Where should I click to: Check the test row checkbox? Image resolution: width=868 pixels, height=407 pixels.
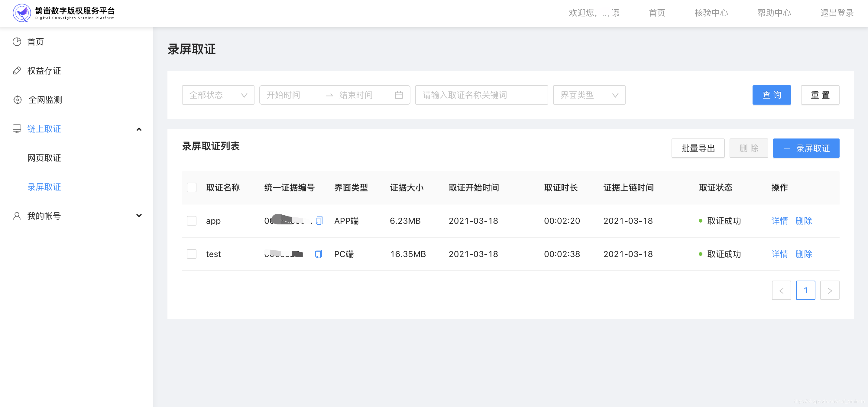pyautogui.click(x=191, y=254)
